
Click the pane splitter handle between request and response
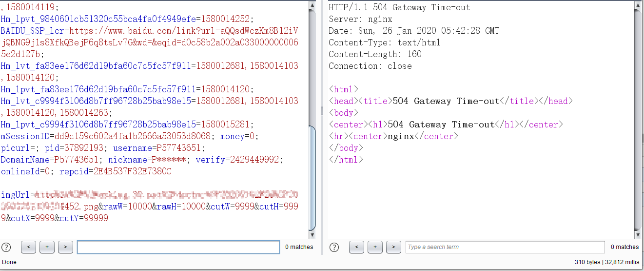[x=322, y=111]
